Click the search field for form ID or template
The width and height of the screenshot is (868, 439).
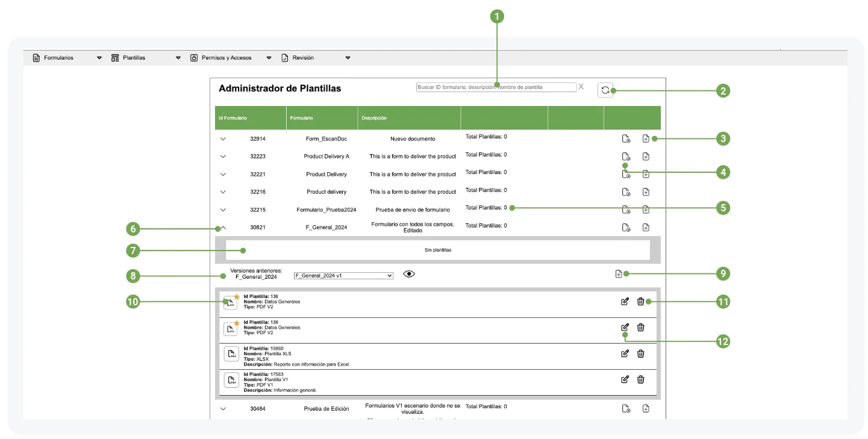click(496, 87)
